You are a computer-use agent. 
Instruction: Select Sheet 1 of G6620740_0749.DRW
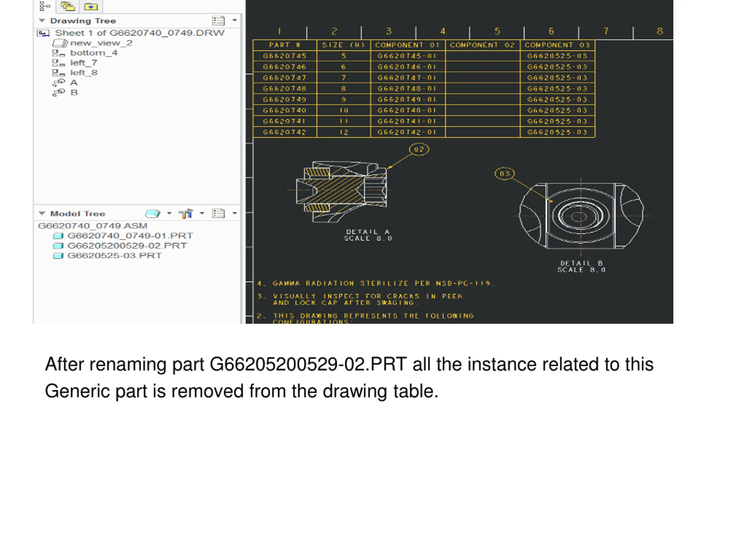click(x=139, y=33)
